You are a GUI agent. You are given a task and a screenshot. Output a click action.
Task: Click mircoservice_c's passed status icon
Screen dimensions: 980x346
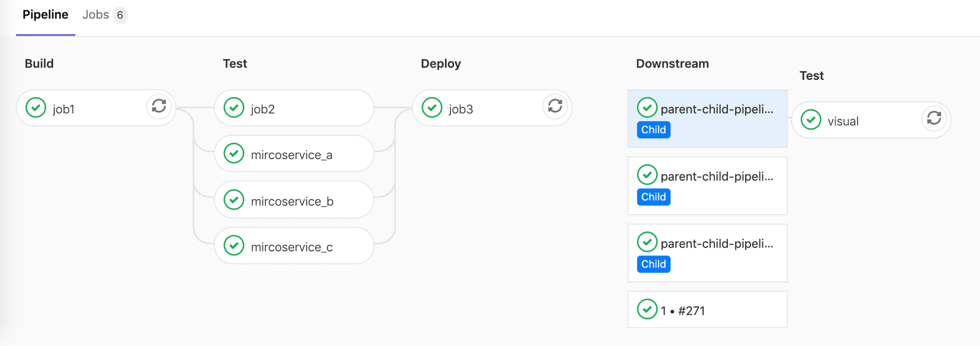pos(234,246)
